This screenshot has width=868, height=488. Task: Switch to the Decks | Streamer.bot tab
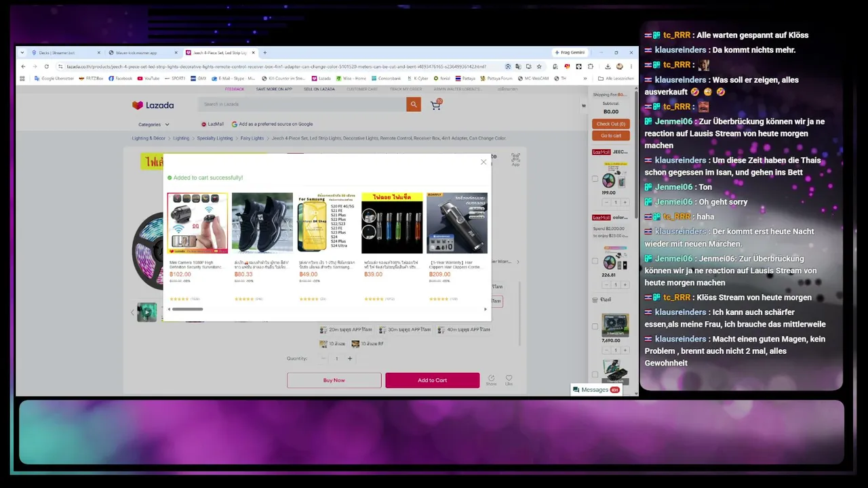[x=65, y=52]
